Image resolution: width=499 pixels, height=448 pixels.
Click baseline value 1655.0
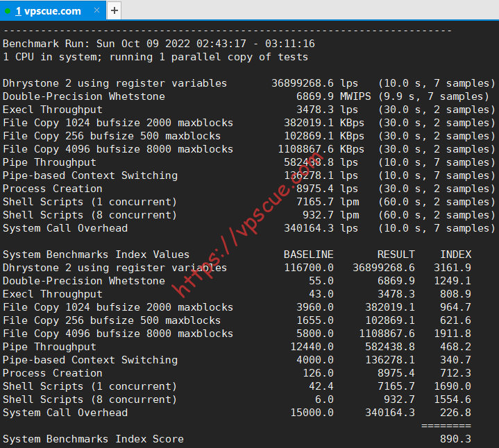tap(315, 320)
